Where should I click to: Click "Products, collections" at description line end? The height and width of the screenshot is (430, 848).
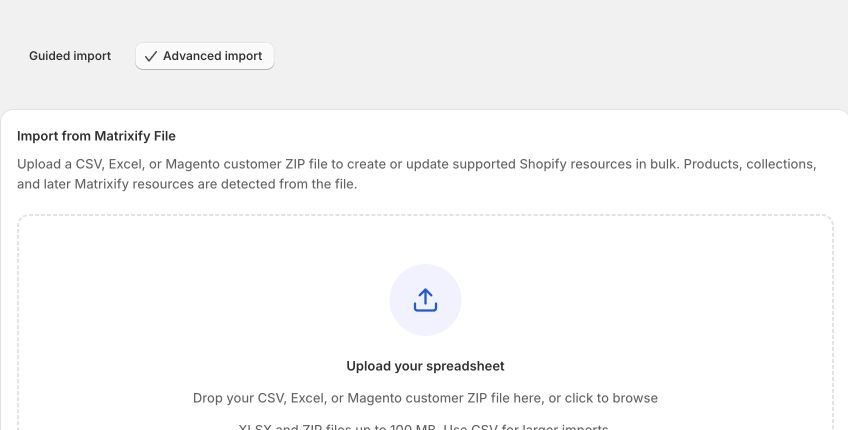[750, 164]
